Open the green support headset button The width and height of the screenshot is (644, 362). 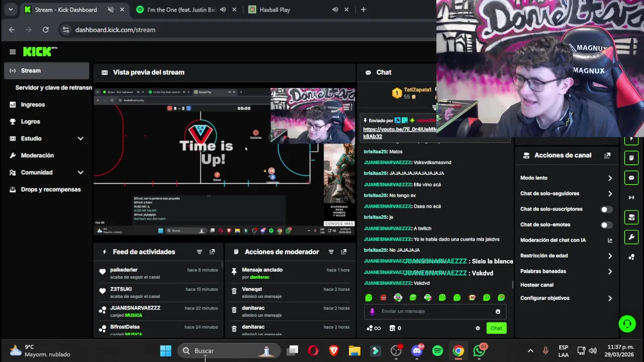click(x=627, y=324)
